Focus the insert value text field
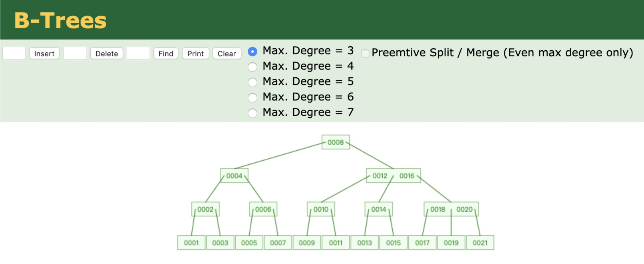Viewport: 644px width, 264px height. [x=14, y=53]
